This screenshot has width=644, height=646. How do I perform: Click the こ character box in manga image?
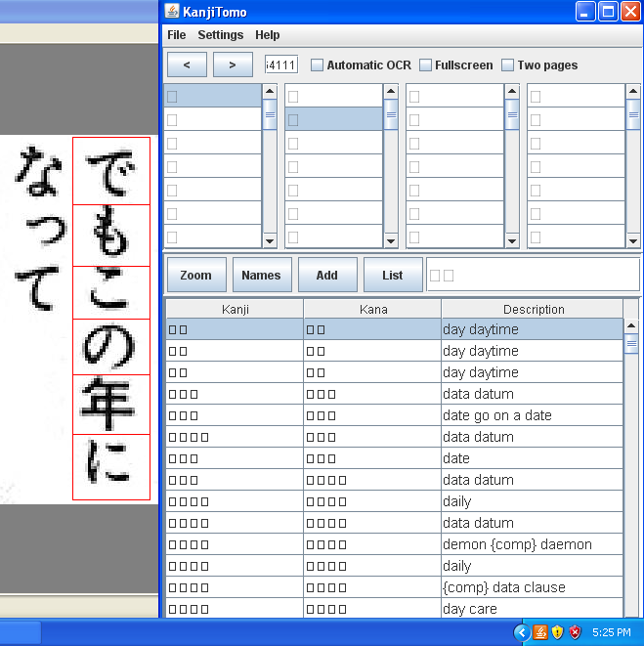tap(111, 292)
